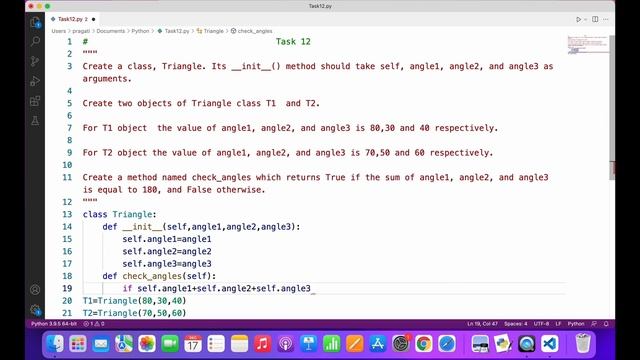This screenshot has width=640, height=360.
Task: Open the Extensions view
Action: [35, 101]
